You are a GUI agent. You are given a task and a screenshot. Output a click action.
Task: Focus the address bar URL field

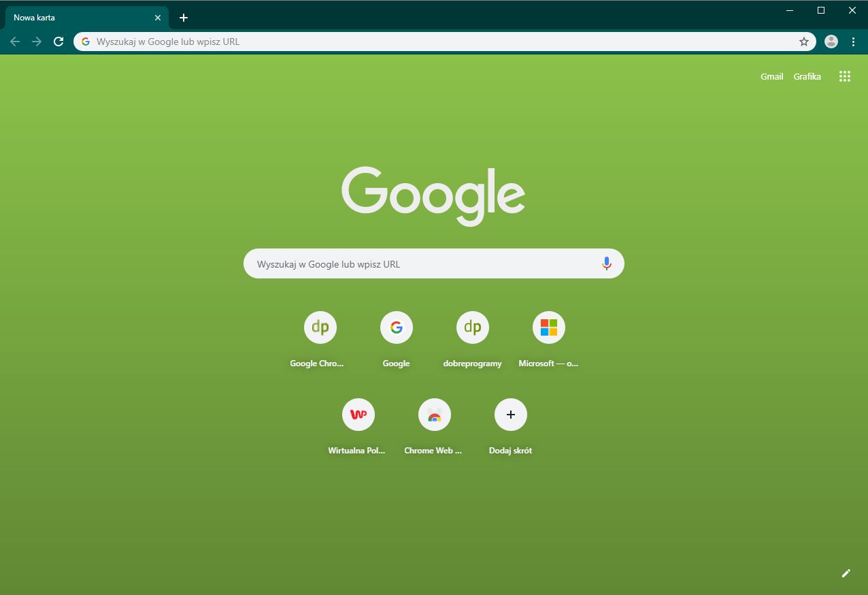click(446, 42)
